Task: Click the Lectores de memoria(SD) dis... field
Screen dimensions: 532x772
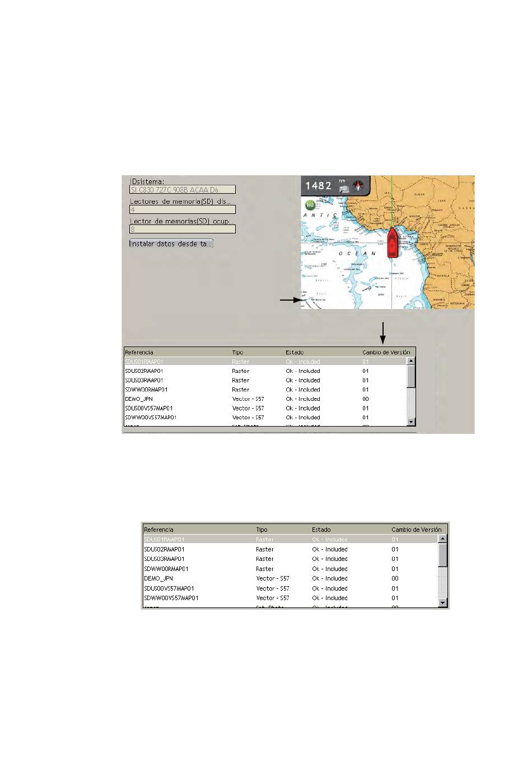Action: pyautogui.click(x=183, y=209)
